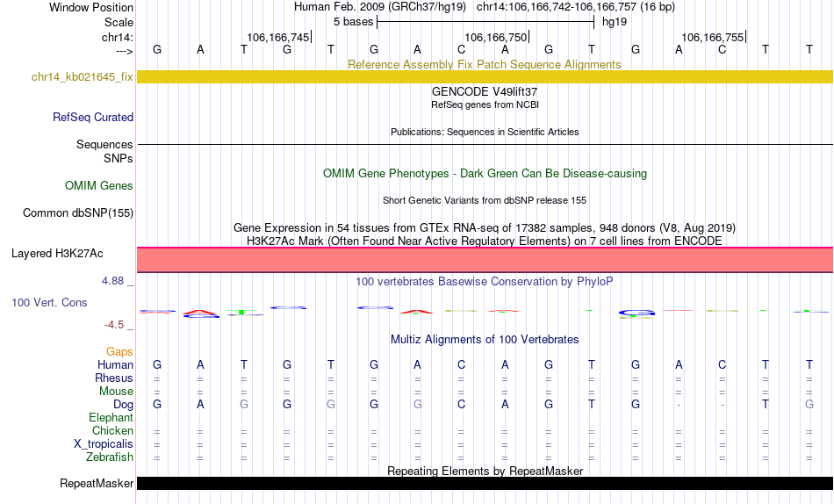The width and height of the screenshot is (834, 504).
Task: Open Repeating Elements by RepeatMasker title
Action: [485, 471]
